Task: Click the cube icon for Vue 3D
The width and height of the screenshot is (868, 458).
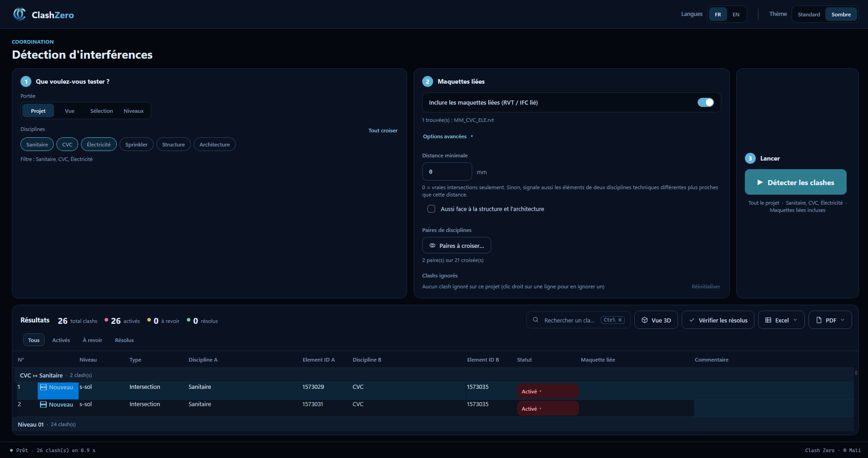Action: coord(644,320)
